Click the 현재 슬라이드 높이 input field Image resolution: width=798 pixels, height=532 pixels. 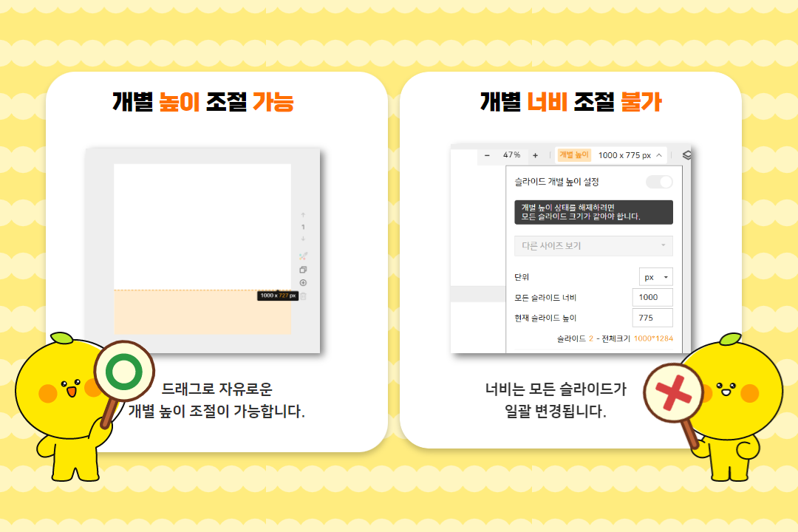(x=652, y=318)
